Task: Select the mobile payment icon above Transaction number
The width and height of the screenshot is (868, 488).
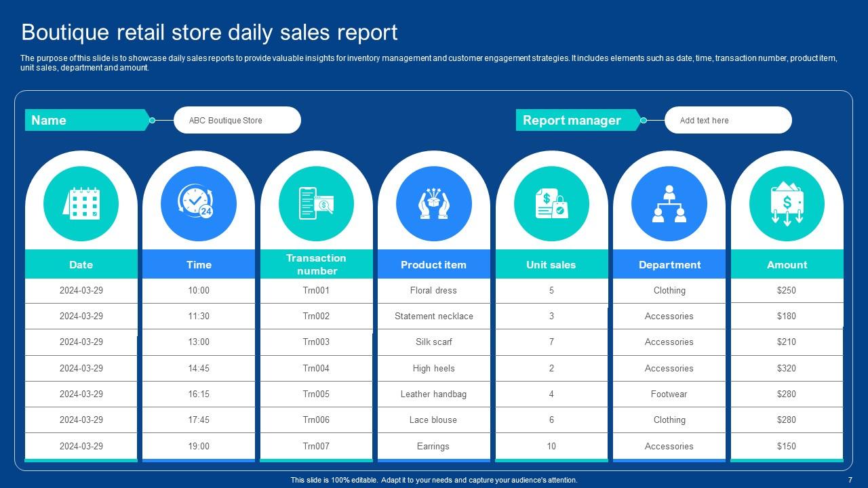Action: pos(316,203)
